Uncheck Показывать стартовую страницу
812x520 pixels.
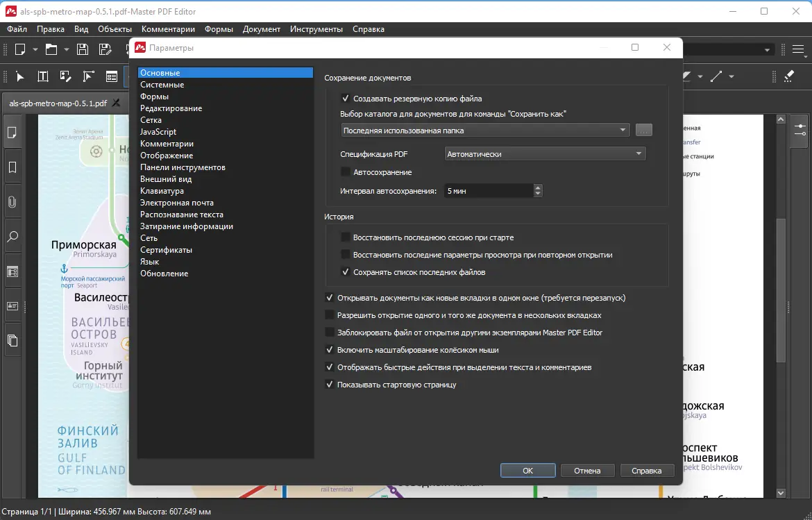330,385
